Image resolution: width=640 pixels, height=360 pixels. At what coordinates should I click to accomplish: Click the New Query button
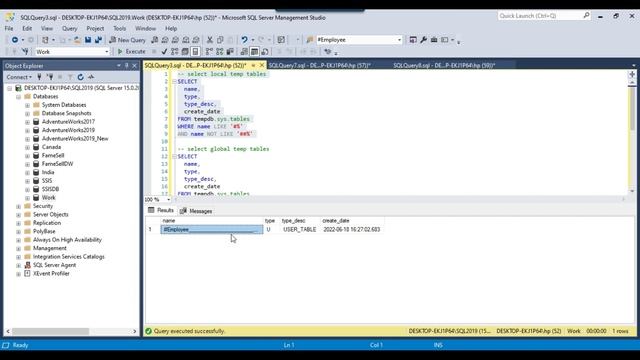(x=127, y=40)
